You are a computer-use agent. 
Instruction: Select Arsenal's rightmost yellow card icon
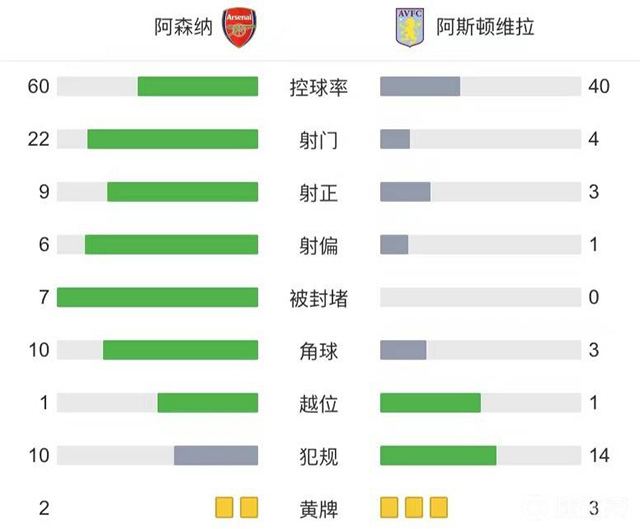248,507
